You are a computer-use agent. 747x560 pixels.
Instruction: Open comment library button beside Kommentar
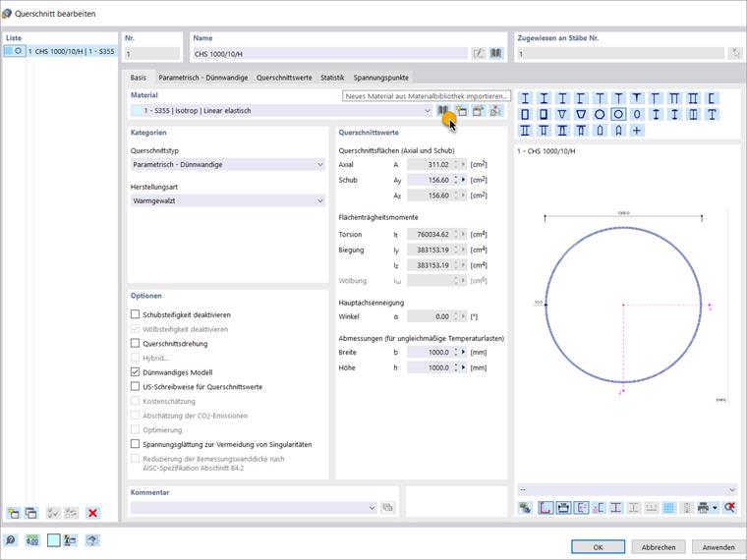tap(388, 508)
